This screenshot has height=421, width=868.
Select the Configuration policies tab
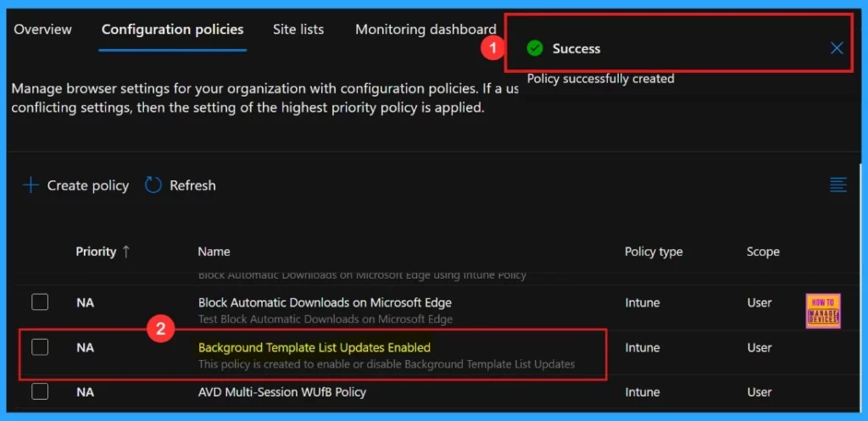(173, 30)
